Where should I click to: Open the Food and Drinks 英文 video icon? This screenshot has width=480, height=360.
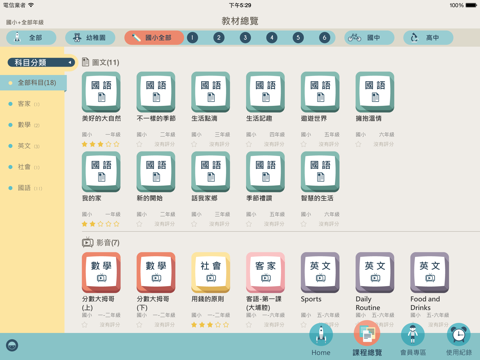[x=429, y=273]
